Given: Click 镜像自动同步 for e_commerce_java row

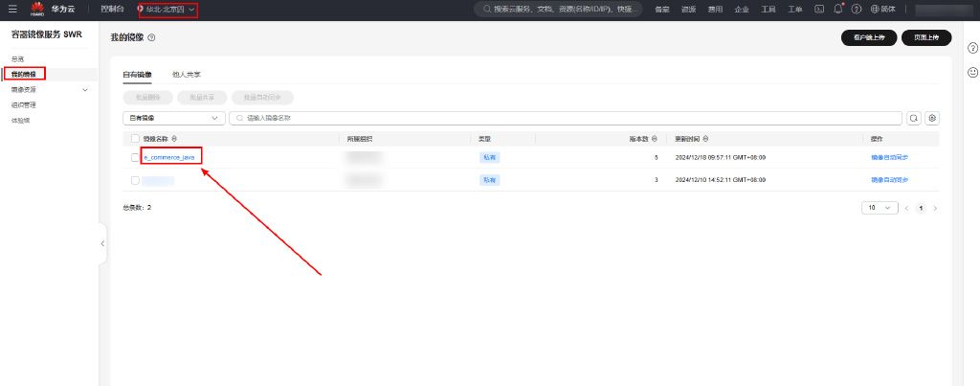Looking at the screenshot, I should (889, 158).
